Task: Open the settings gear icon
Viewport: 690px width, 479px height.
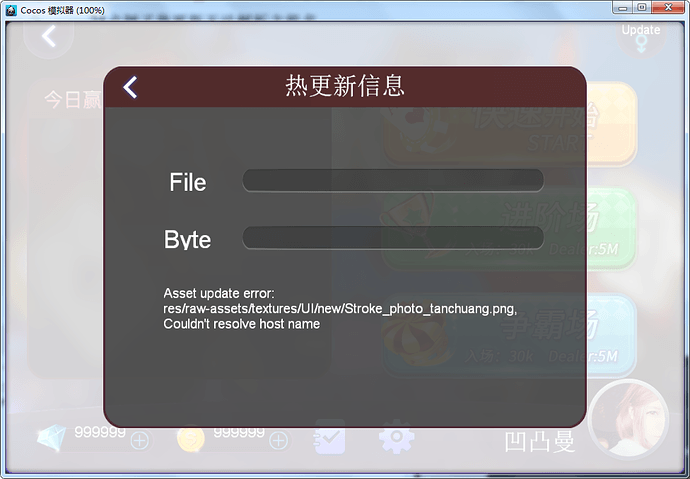Action: [x=396, y=436]
